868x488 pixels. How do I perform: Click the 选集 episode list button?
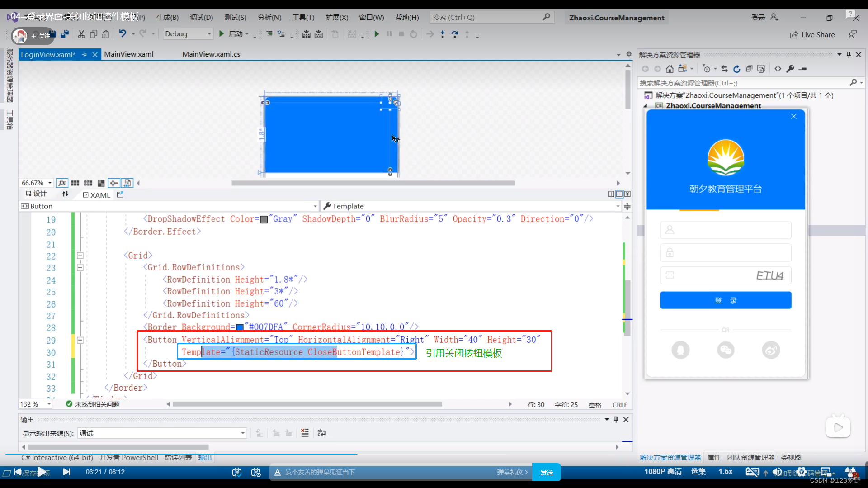coord(698,472)
